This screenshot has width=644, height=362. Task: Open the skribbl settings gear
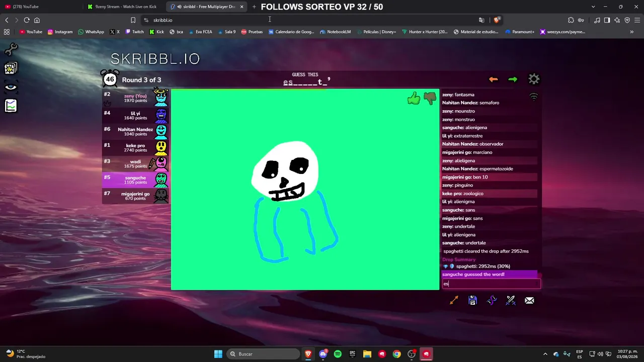coord(534,79)
